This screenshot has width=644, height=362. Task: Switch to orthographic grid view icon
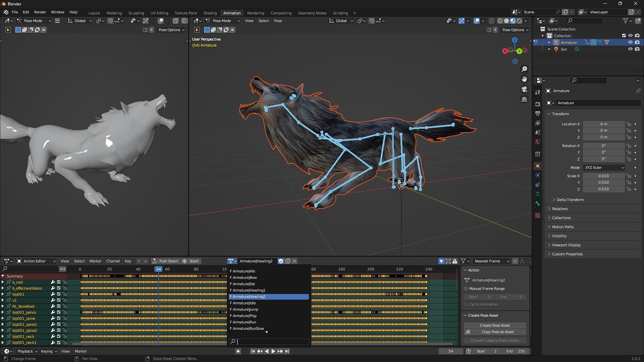[x=524, y=100]
